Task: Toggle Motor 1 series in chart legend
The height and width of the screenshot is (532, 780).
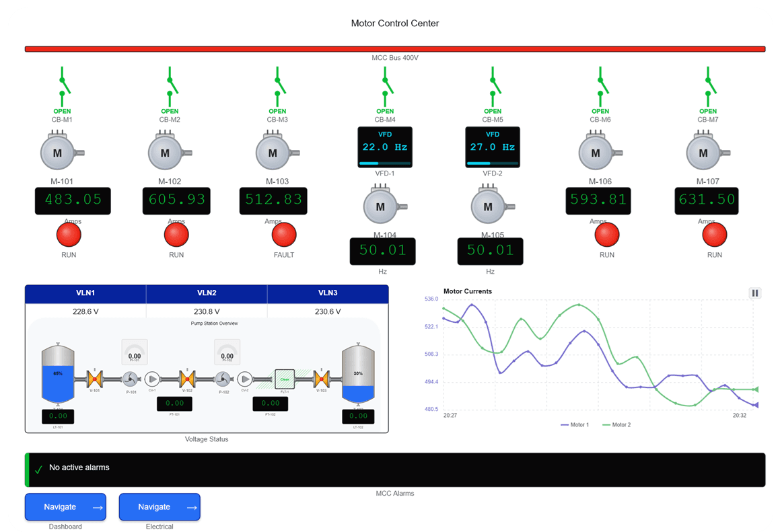Action: tap(575, 424)
